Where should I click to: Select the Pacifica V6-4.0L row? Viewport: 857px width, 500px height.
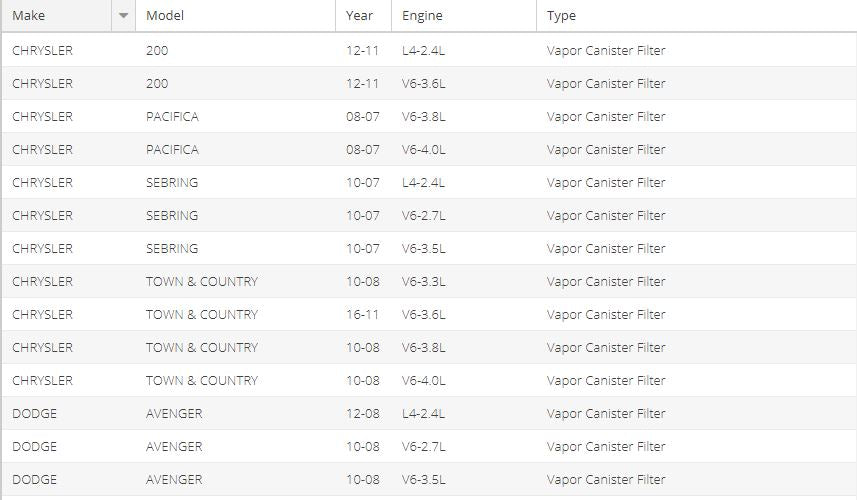click(x=428, y=149)
